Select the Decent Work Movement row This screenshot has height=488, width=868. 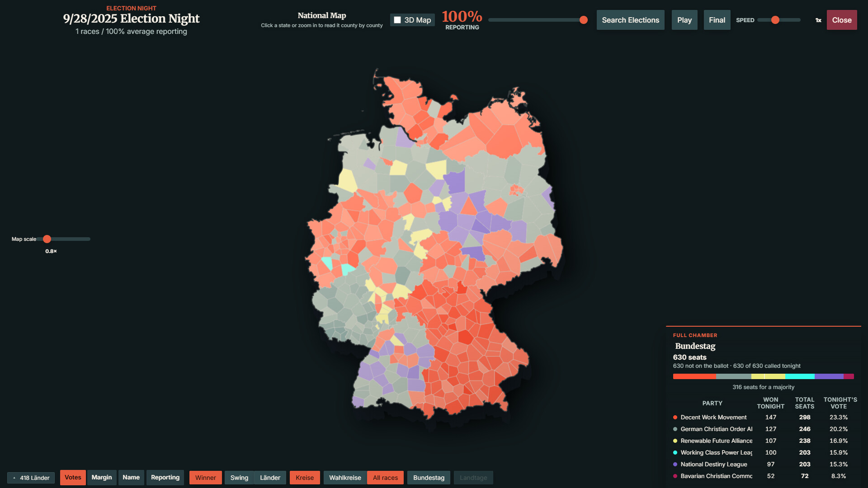click(763, 418)
